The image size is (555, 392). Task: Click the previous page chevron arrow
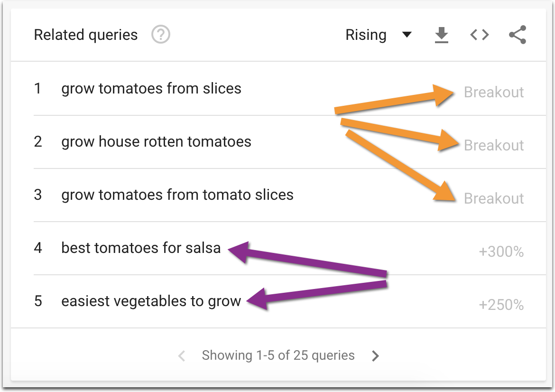[182, 355]
